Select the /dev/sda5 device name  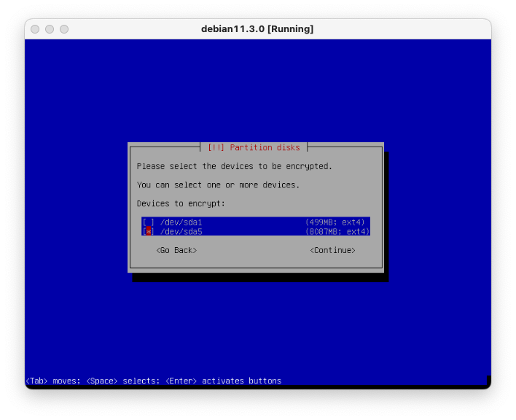click(181, 231)
